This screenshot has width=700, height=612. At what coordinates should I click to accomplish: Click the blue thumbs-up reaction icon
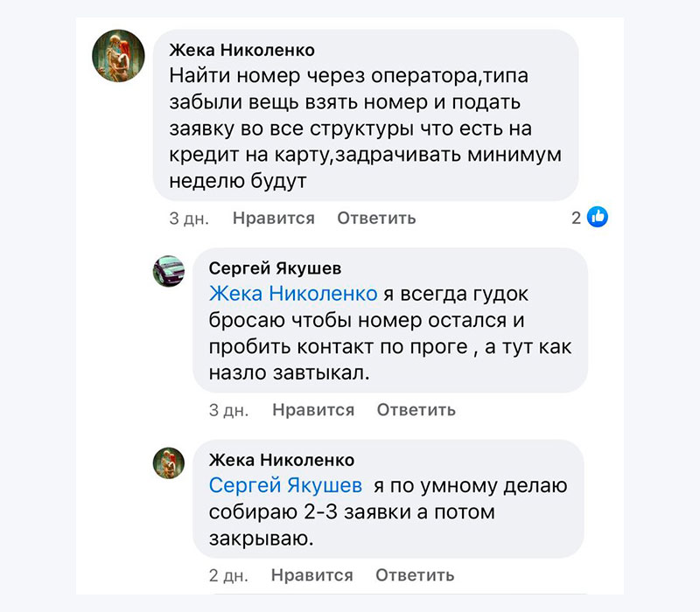598,218
